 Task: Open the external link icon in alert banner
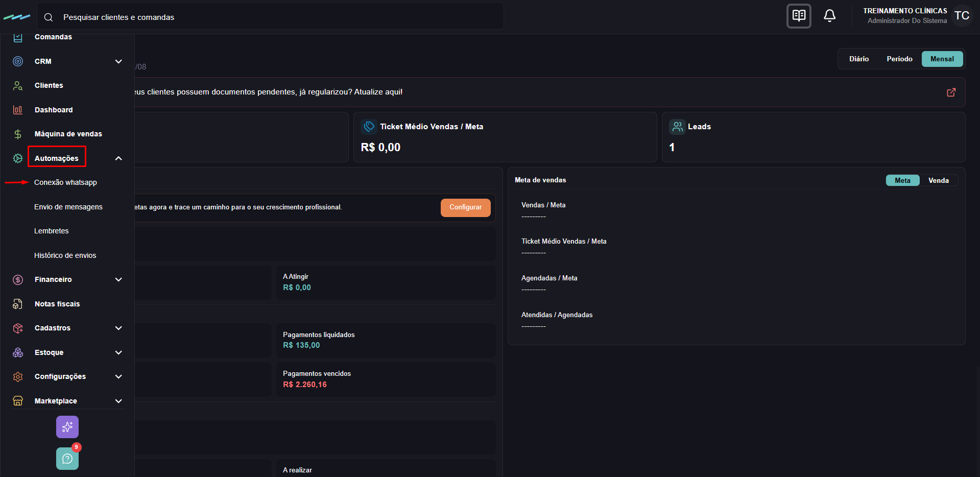coord(951,92)
